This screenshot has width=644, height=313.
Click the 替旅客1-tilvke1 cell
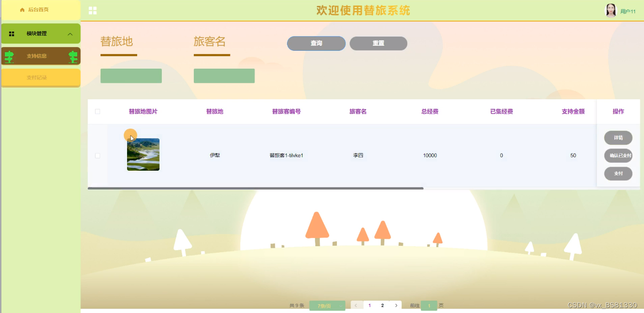[x=287, y=156]
